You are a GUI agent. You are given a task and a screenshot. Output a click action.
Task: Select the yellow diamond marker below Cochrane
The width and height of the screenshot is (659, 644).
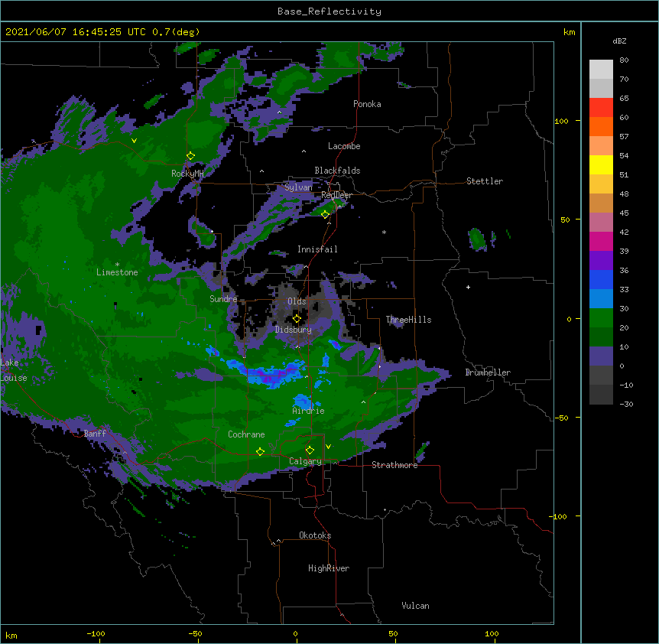[260, 451]
